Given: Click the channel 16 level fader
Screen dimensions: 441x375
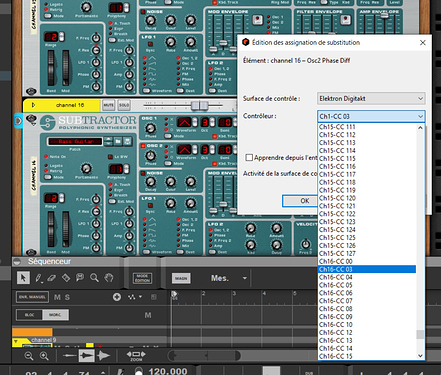Looking at the screenshot, I should pos(199,106).
